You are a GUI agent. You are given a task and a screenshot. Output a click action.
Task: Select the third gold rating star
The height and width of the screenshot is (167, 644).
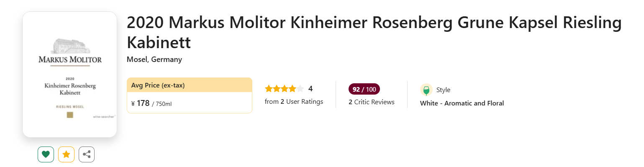click(285, 89)
